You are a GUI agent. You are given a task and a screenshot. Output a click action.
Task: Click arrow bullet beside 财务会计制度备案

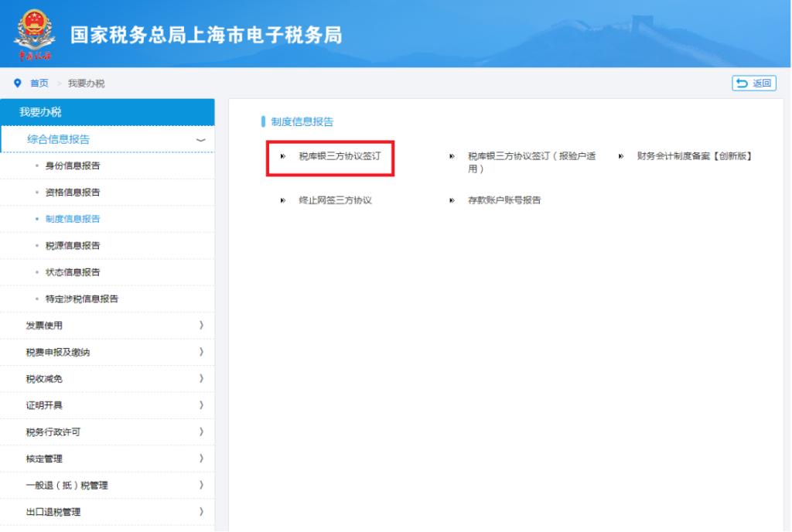pos(621,156)
